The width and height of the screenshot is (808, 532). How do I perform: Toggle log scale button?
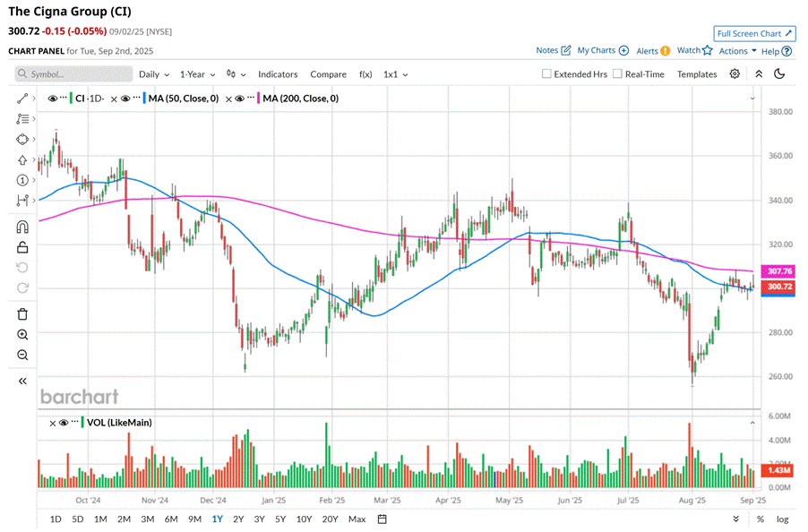[x=782, y=519]
